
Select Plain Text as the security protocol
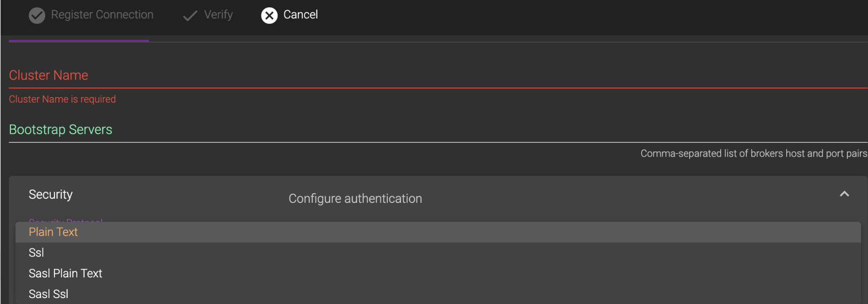(x=53, y=232)
